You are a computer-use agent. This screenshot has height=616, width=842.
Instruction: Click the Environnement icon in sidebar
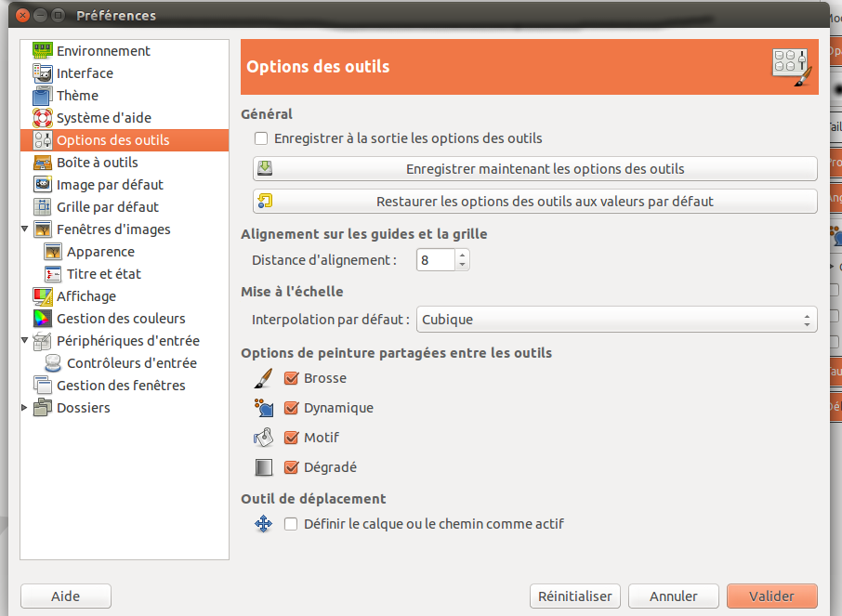point(43,50)
